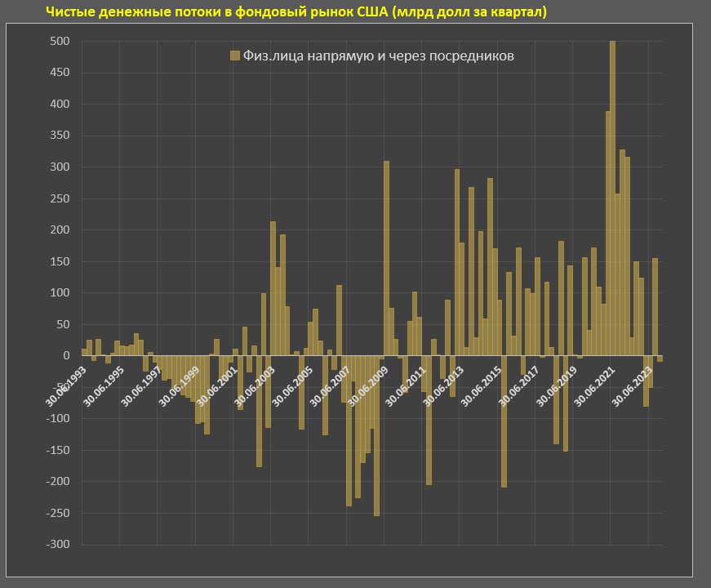Select the 0 label on vertical axis
711x588 pixels.
coord(67,356)
